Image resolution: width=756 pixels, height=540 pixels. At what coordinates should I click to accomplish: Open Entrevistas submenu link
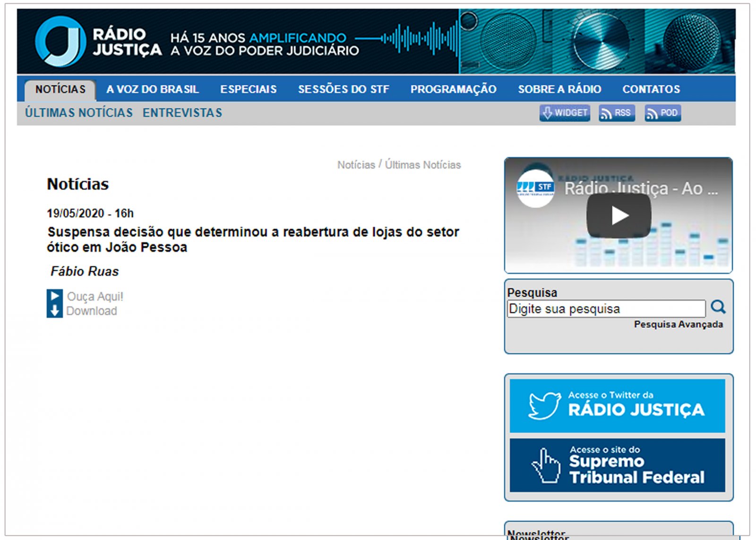[182, 113]
